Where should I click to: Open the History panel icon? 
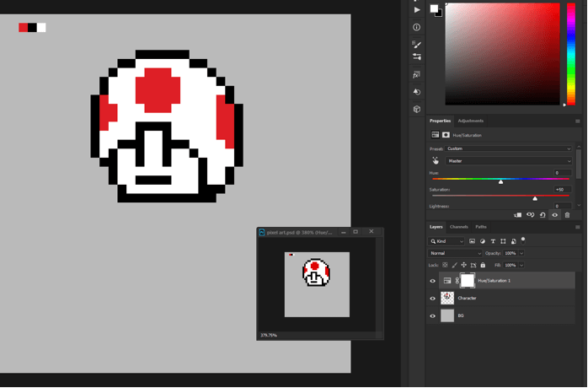click(417, 92)
